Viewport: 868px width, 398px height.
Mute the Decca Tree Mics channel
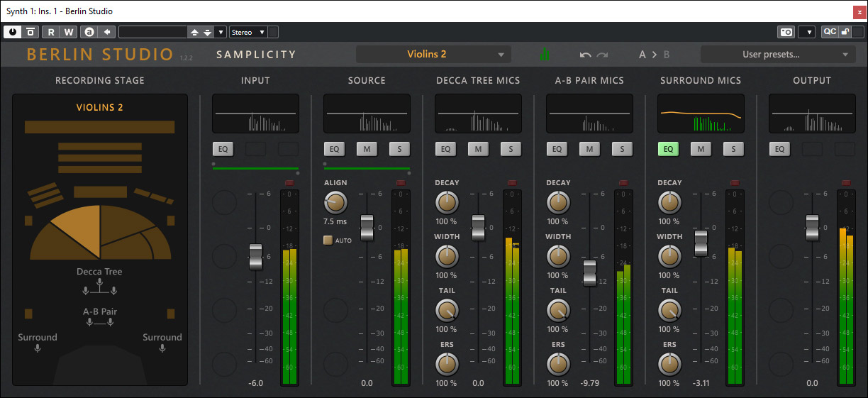pos(478,149)
